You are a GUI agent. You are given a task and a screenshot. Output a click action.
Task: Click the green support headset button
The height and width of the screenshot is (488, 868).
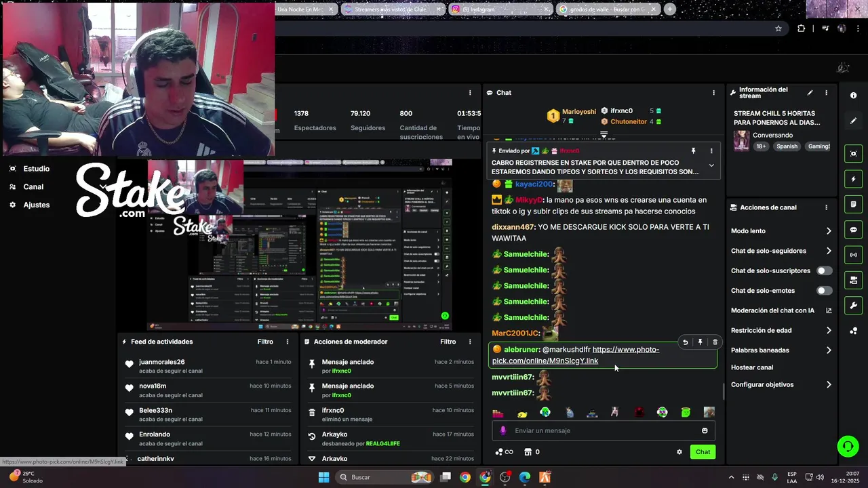[x=847, y=446]
